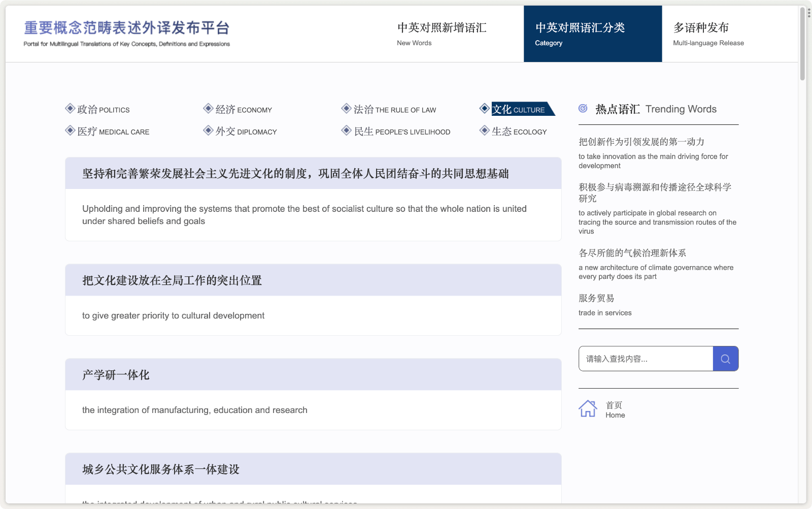Click the trending word 服务贸易

[x=596, y=298]
